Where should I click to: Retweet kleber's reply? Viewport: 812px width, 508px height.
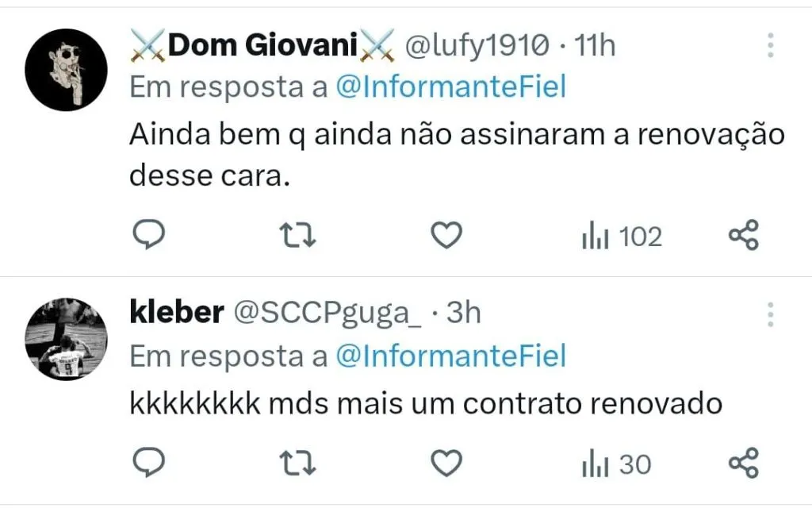point(300,463)
